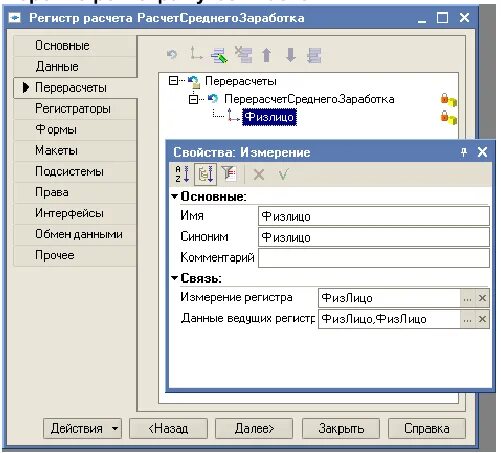Click the undo arrow icon in recalculations toolbar
The height and width of the screenshot is (453, 501).
(x=172, y=54)
